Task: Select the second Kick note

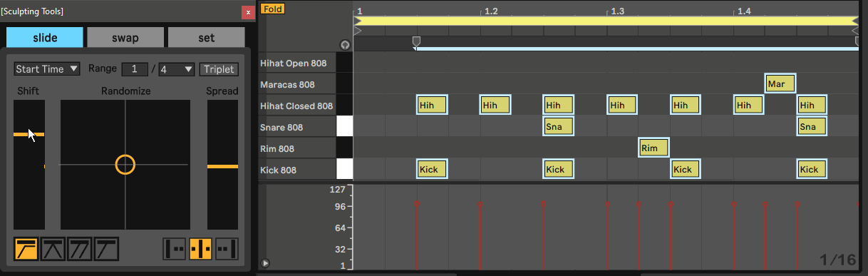Action: pos(558,170)
